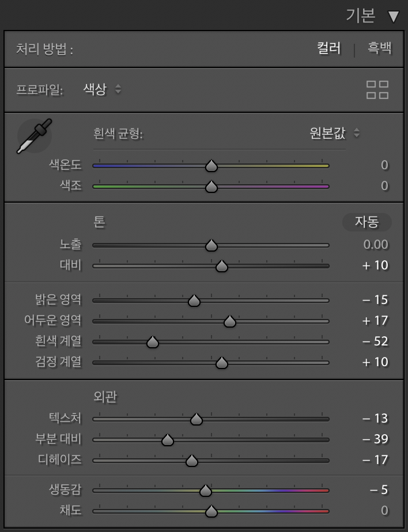Switch treatment to 컬러
The image size is (408, 532).
point(328,48)
